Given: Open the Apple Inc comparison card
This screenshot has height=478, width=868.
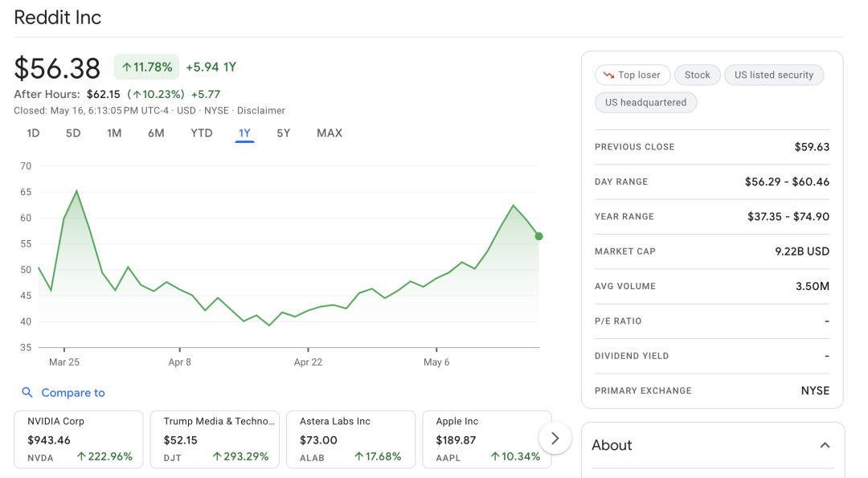Looking at the screenshot, I should point(487,439).
